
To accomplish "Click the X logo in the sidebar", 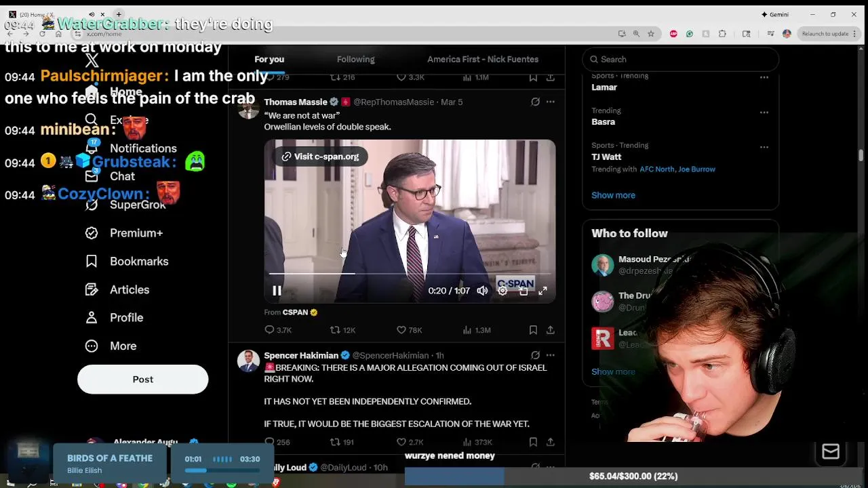I will tap(92, 62).
